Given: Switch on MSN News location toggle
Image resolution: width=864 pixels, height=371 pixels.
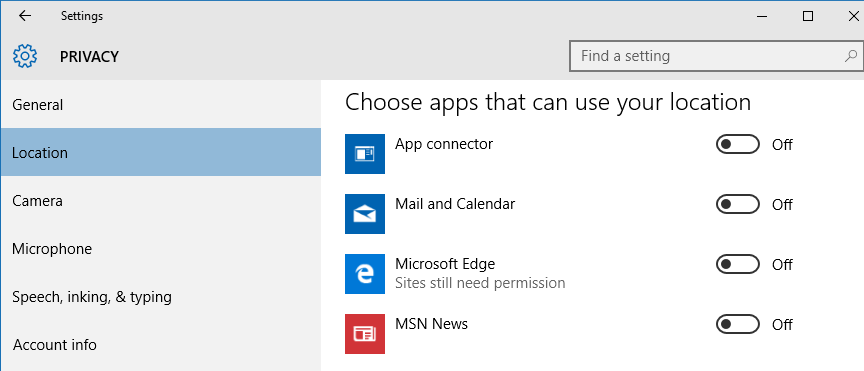Looking at the screenshot, I should tap(737, 324).
